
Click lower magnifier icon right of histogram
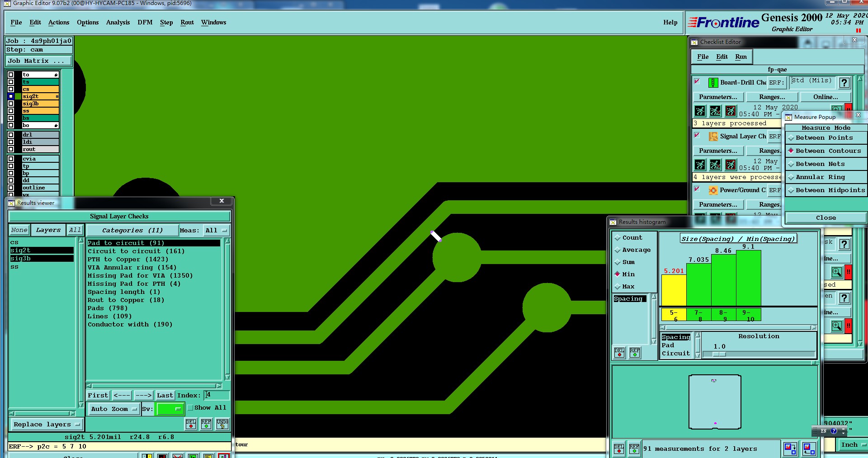(x=837, y=326)
